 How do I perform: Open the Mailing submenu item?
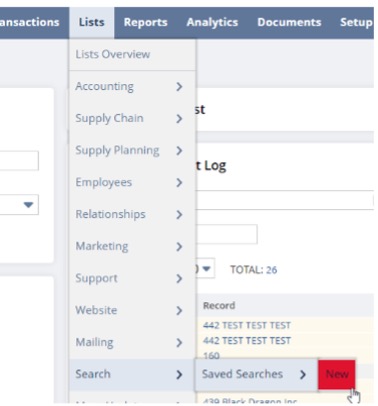(x=132, y=342)
